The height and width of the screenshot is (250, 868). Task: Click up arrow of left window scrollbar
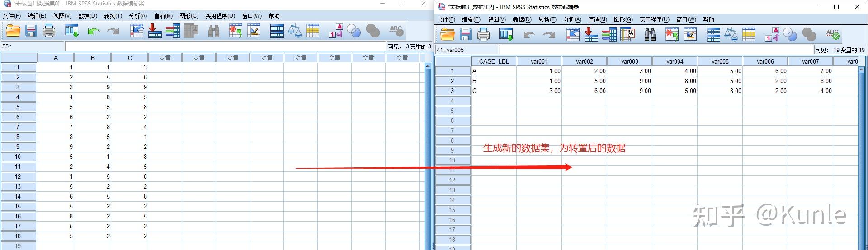click(x=428, y=66)
